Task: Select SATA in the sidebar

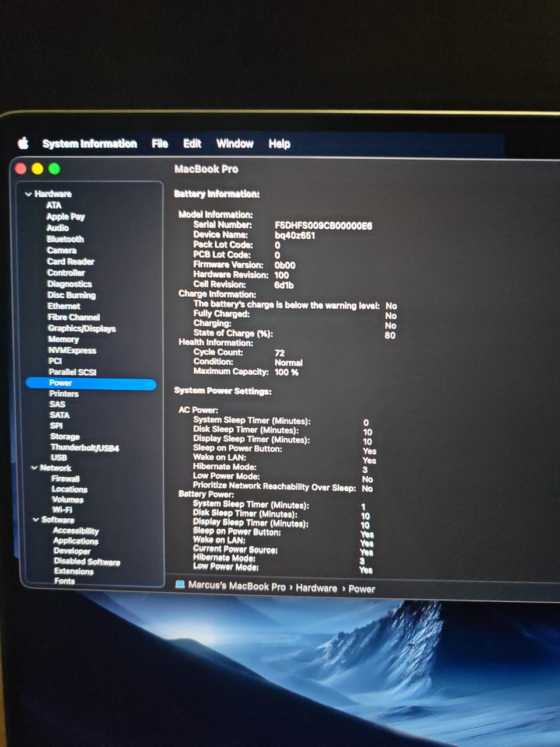Action: 60,415
